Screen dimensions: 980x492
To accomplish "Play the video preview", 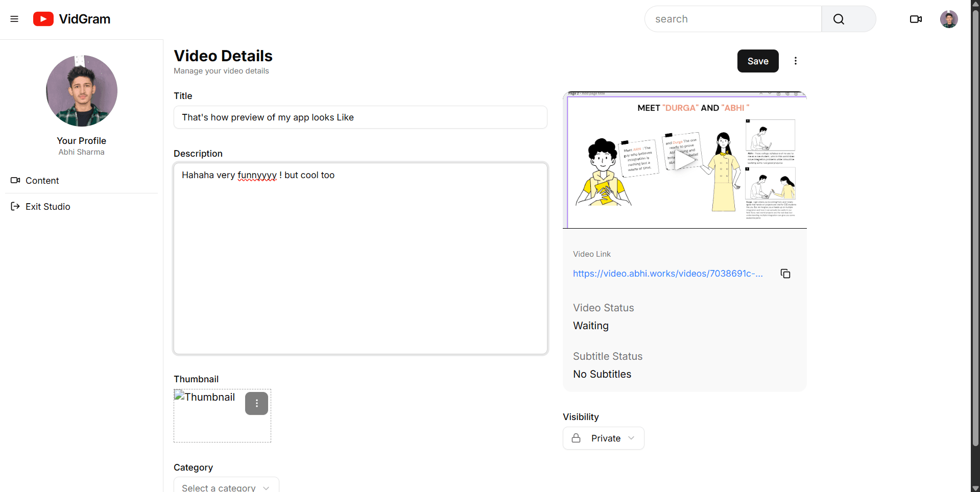I will coord(684,160).
